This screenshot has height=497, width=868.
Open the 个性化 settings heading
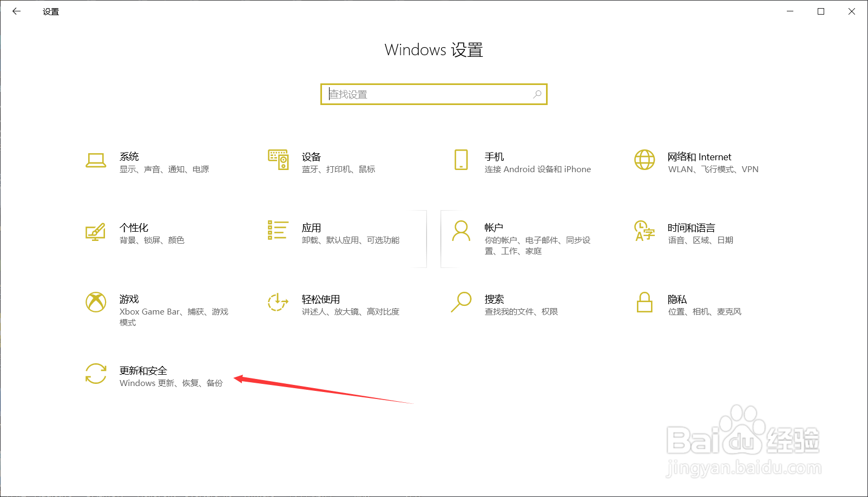click(x=134, y=227)
